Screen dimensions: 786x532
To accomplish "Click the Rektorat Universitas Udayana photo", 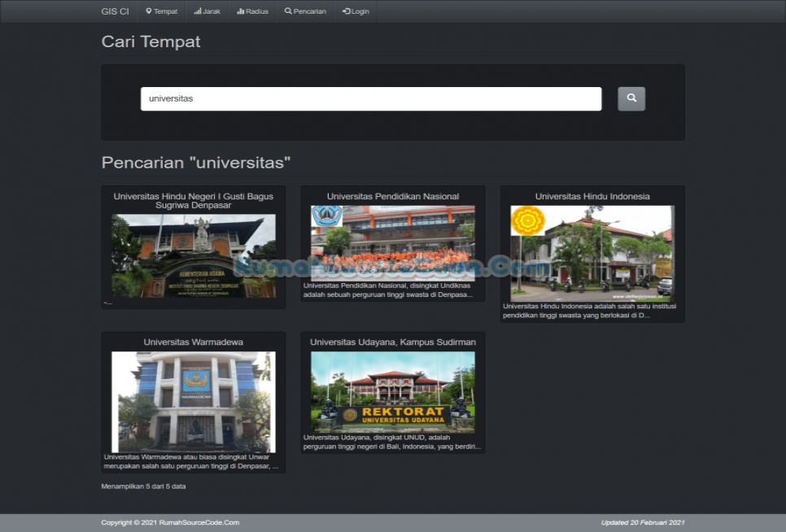I will (x=393, y=392).
